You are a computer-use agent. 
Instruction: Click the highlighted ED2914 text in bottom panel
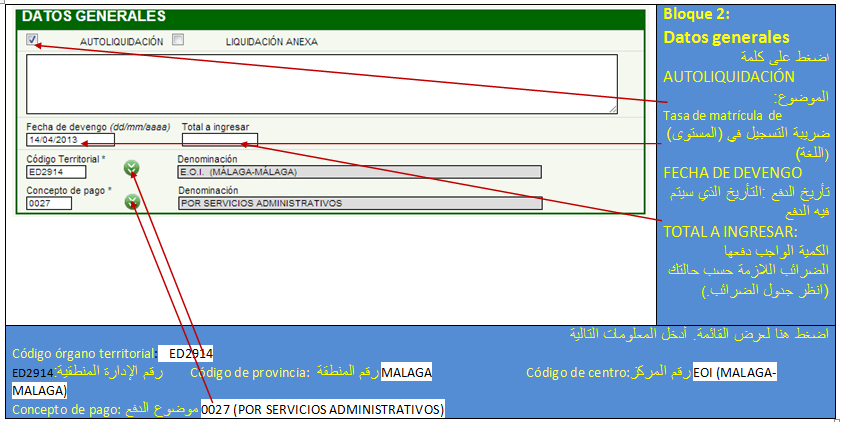(189, 353)
